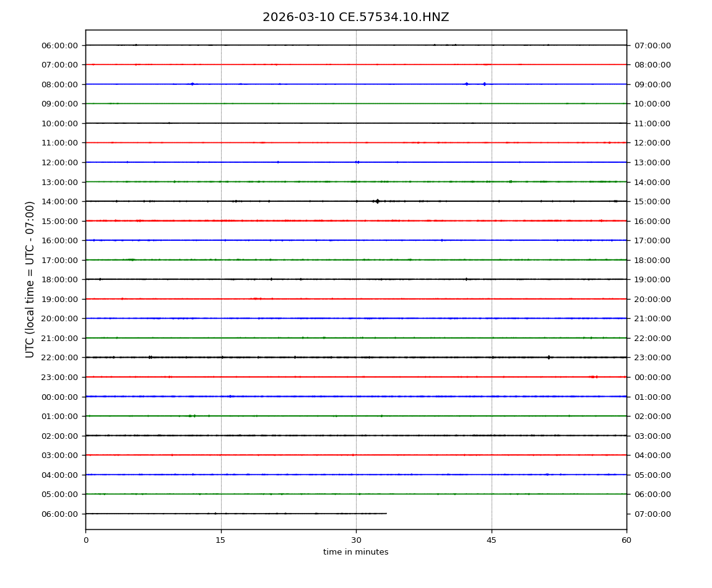Click the "15" tick on the x-axis
712x588 pixels.
(x=220, y=540)
